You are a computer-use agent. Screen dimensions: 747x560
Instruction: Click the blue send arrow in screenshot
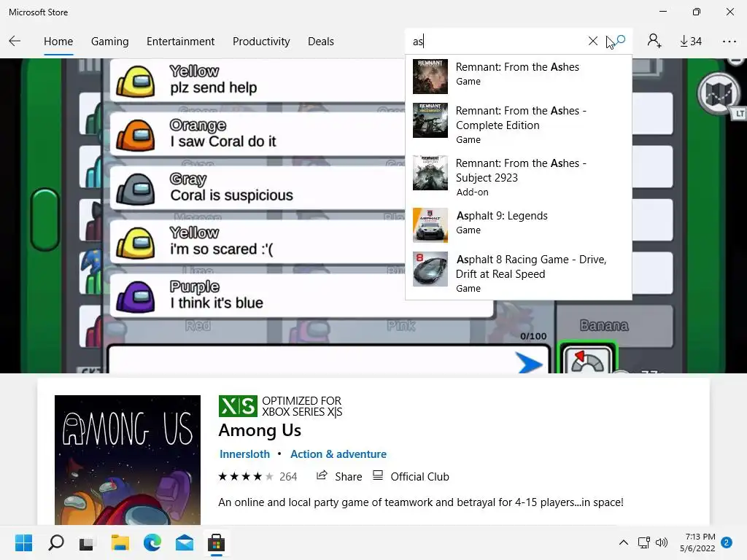coord(529,364)
